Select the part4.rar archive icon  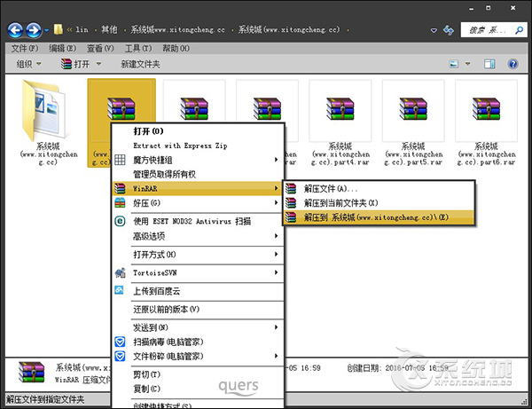pyautogui.click(x=340, y=108)
